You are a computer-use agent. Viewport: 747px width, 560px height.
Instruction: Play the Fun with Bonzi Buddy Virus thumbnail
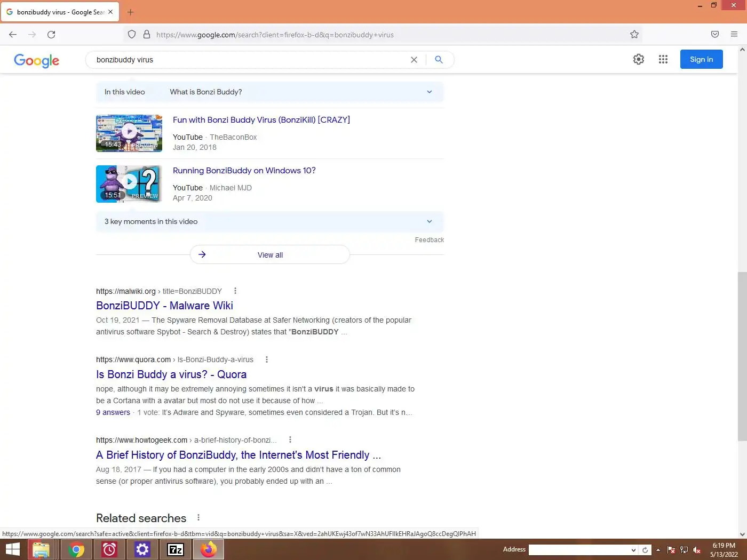[129, 133]
